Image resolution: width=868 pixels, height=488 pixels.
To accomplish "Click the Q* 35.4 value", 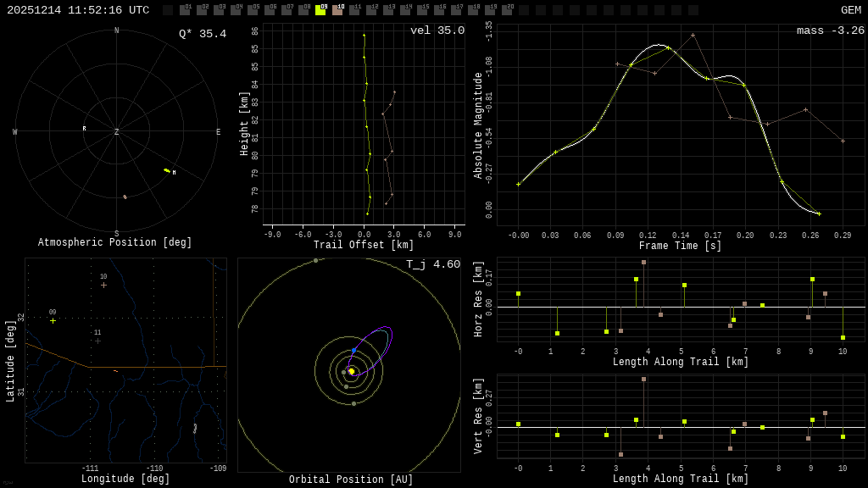I will click(202, 34).
